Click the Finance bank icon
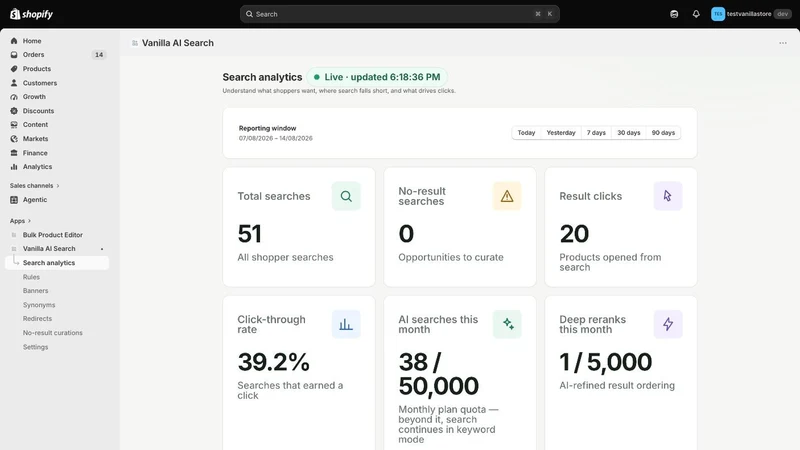Viewport: 800px width, 450px height. pos(14,153)
